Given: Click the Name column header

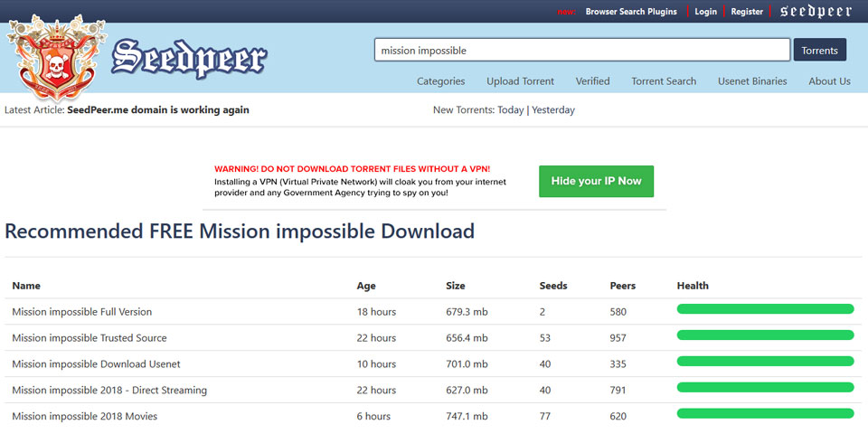Looking at the screenshot, I should (26, 287).
